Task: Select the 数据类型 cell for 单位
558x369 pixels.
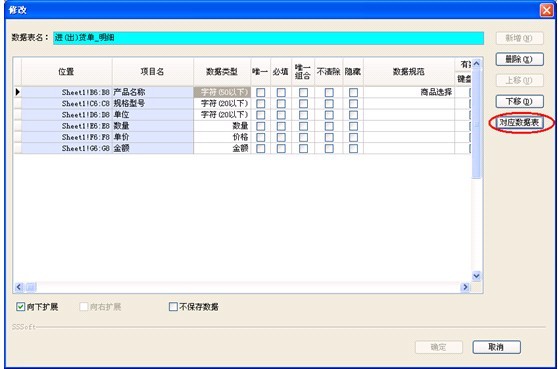Action: (222, 115)
